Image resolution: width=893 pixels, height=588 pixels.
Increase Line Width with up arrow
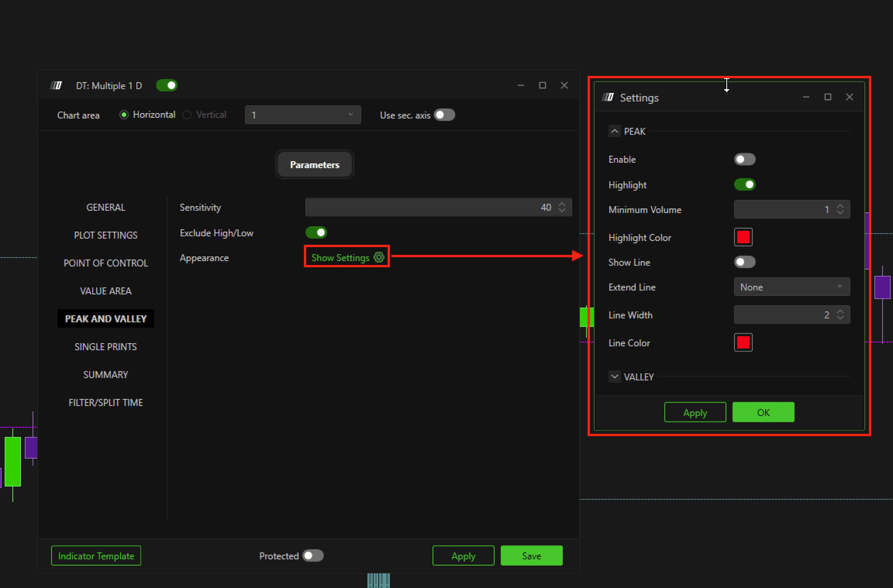point(840,312)
